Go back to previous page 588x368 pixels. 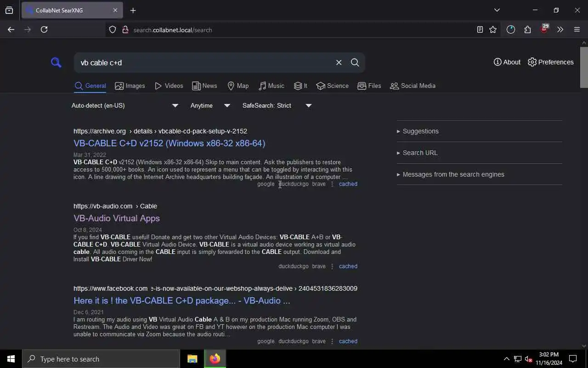tap(11, 29)
